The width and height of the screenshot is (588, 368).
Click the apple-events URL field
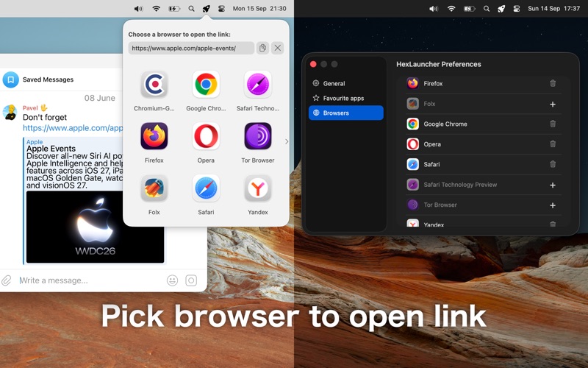coord(191,48)
